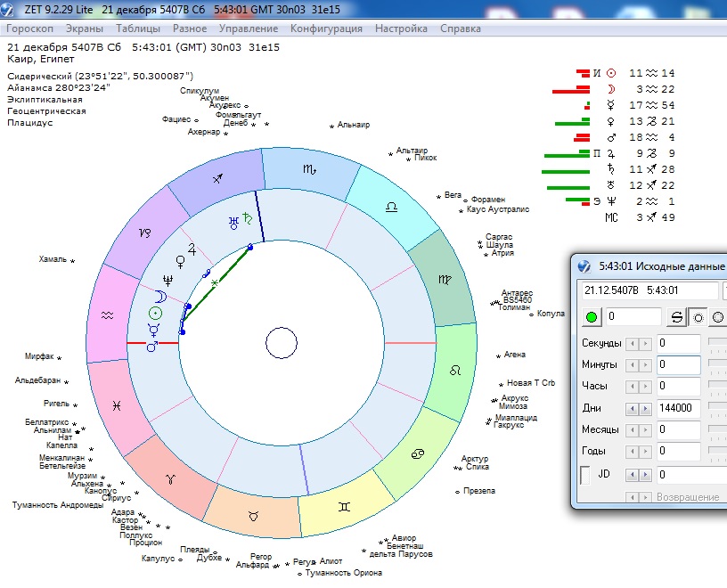727x588 pixels.
Task: Click the date-time field 21.12.5407B 5:43:01
Action: click(x=650, y=290)
